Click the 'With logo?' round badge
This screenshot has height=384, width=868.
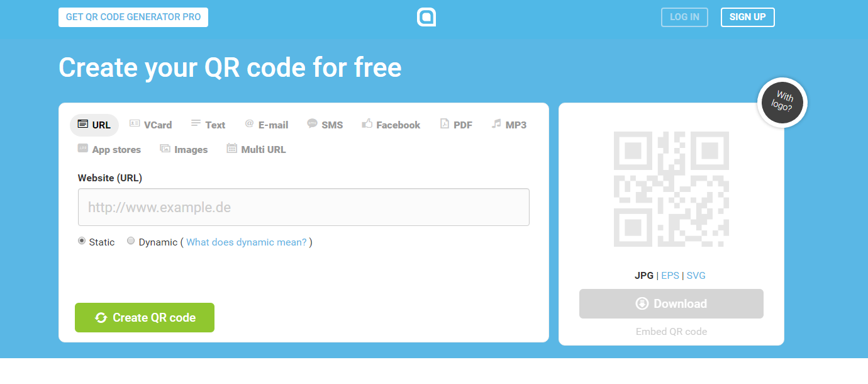(782, 103)
